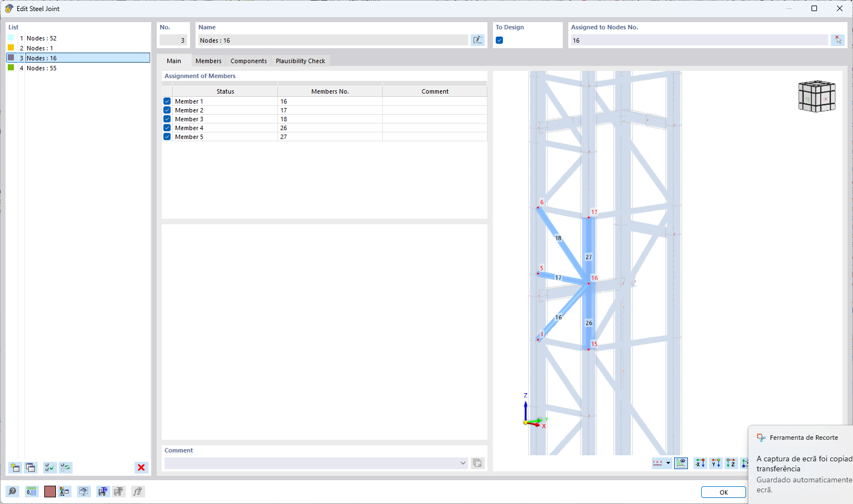
Task: Click the view in Y direction icon
Action: click(716, 463)
